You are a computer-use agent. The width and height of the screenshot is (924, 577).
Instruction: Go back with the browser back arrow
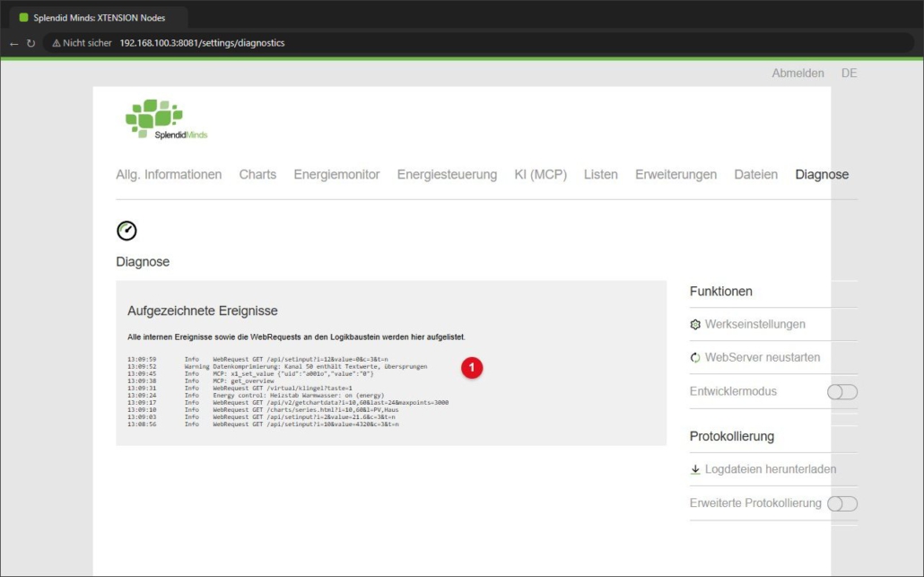(x=14, y=43)
